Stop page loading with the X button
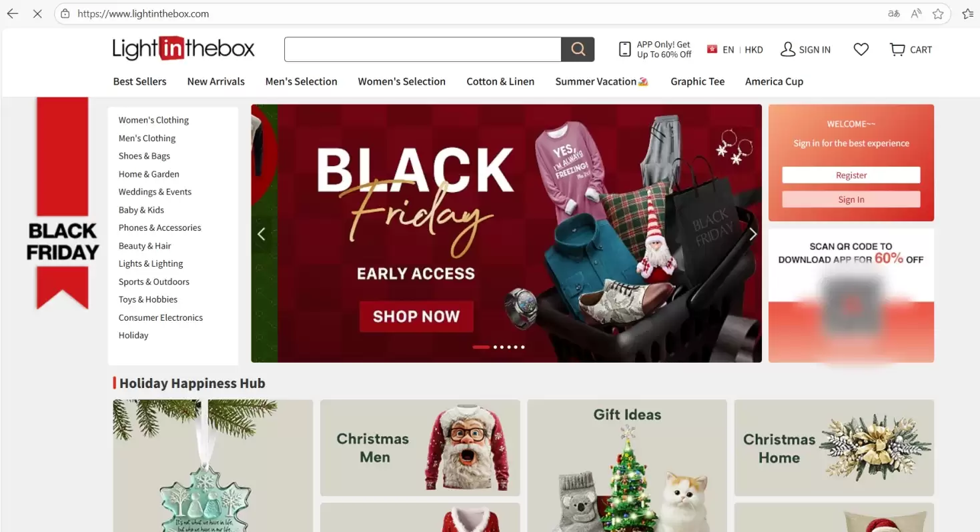This screenshot has height=532, width=980. [x=37, y=13]
